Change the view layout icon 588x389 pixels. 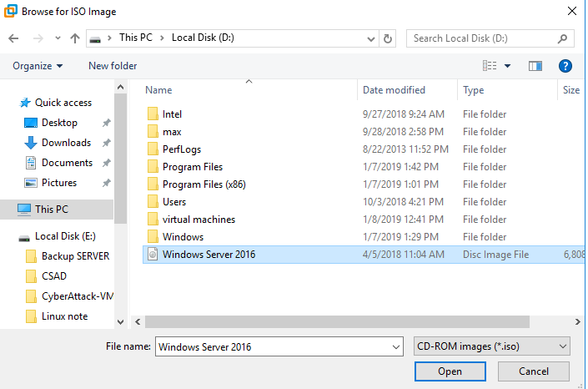(x=490, y=66)
